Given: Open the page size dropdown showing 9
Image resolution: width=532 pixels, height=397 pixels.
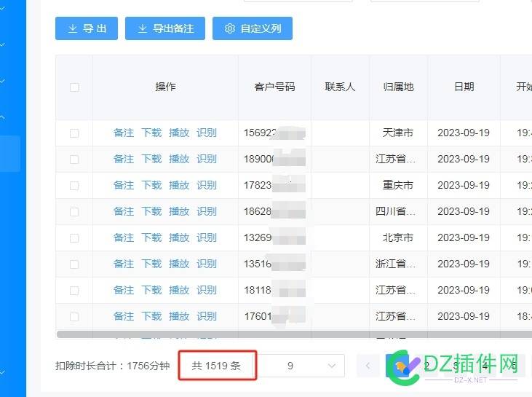Looking at the screenshot, I should click(301, 366).
